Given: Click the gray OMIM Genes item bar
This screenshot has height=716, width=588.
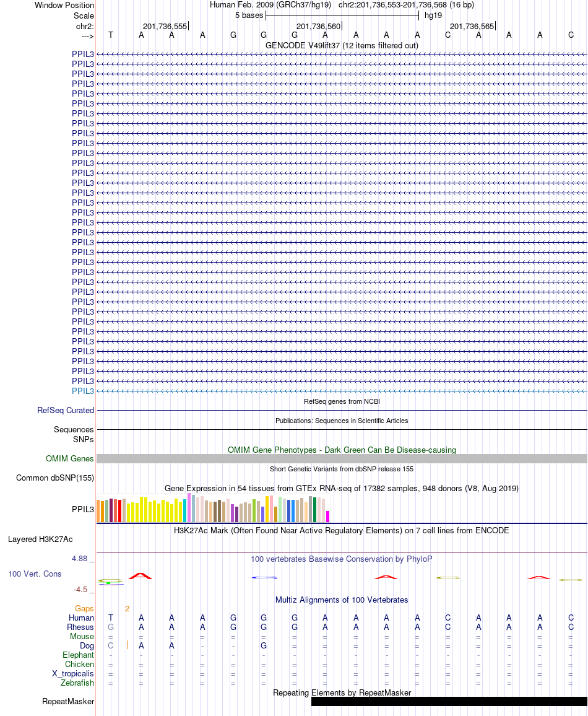Looking at the screenshot, I should pyautogui.click(x=342, y=459).
